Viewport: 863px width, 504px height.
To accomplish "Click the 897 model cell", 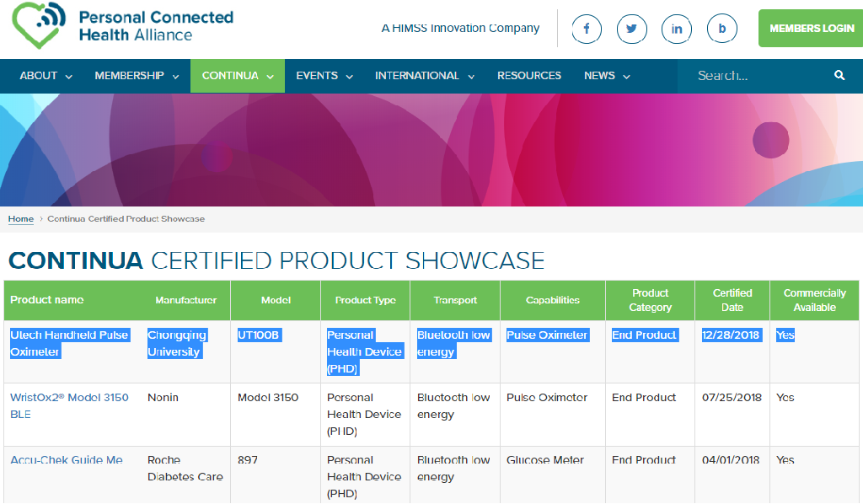I will coord(248,460).
